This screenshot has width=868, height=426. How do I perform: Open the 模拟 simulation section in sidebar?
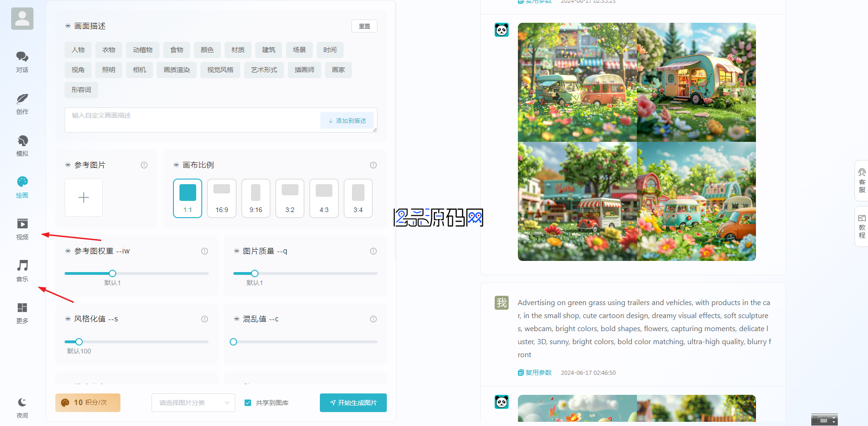coord(22,146)
